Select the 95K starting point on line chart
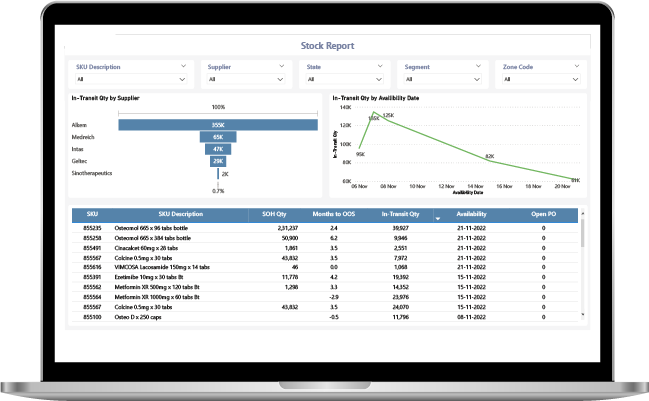Screen dimensions: 649x401 click(x=359, y=148)
